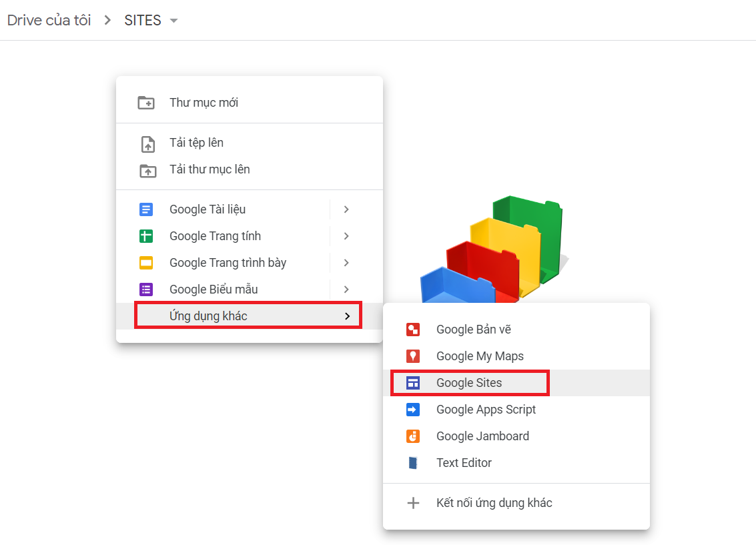Expand the Google Trang trình bày submenu arrow
756x545 pixels.
[x=346, y=263]
